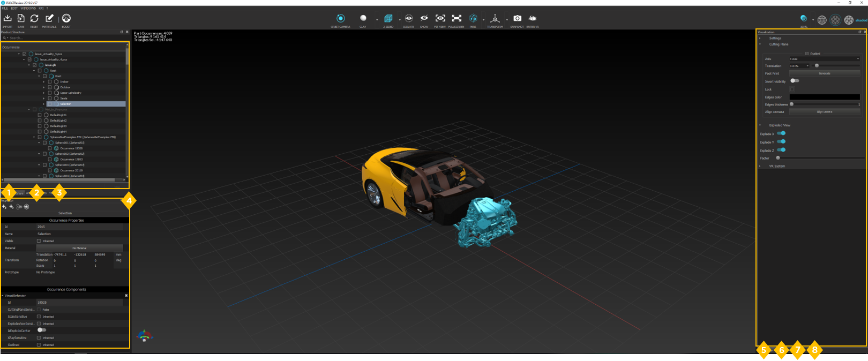Open the KPI menu
This screenshot has height=361, width=868.
(41, 9)
